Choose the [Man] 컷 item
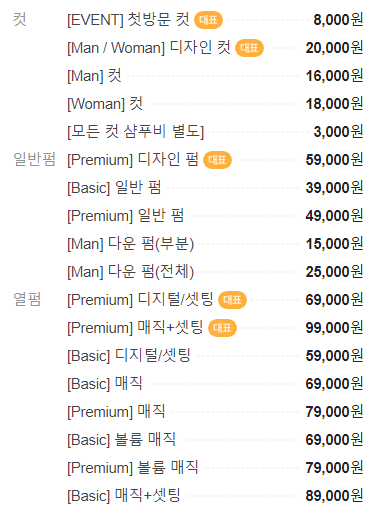Screen dimensions: 369x510 94,76
